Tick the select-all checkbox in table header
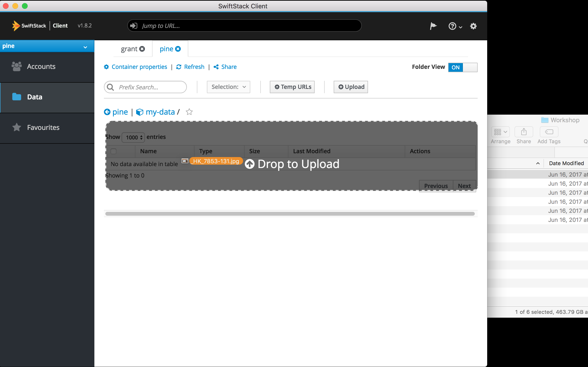Screen dimensions: 588x367 [x=113, y=152]
